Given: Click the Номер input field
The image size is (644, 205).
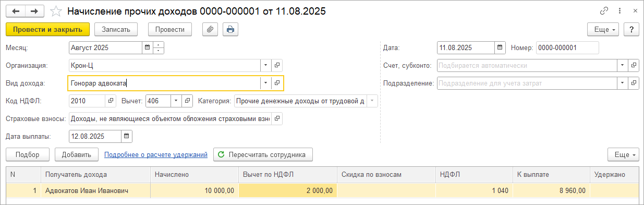Looking at the screenshot, I should [x=567, y=47].
